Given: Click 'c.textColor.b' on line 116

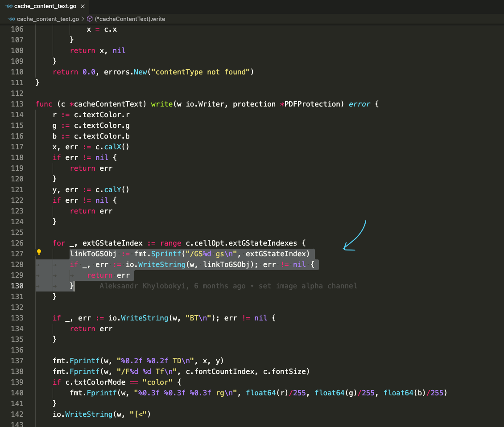Looking at the screenshot, I should pos(102,136).
